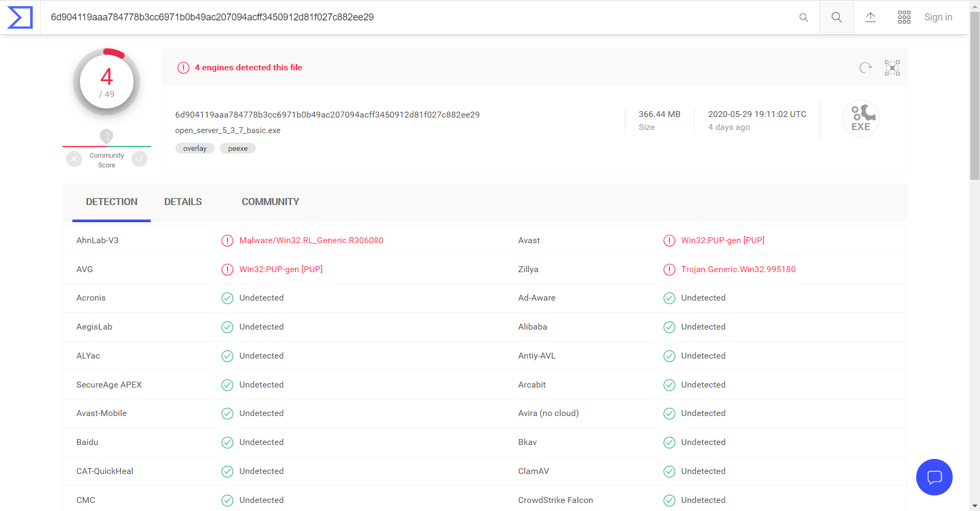Viewport: 980px width, 511px height.
Task: Click the detection score gauge showing 4/49
Action: tap(107, 82)
